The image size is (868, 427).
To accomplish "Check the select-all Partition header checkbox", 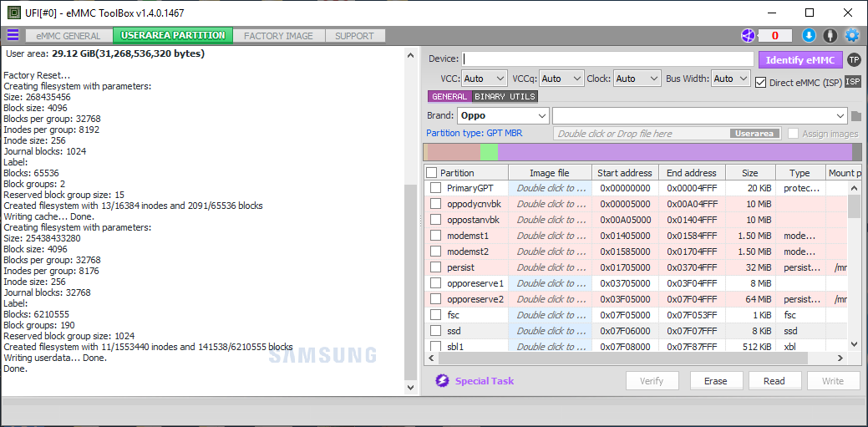I will coord(432,173).
